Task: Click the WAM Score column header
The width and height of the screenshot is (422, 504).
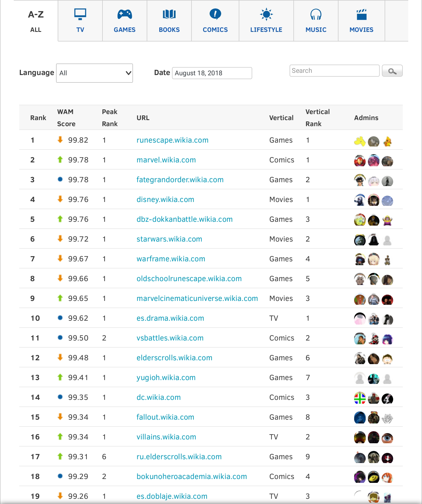Action: click(66, 118)
